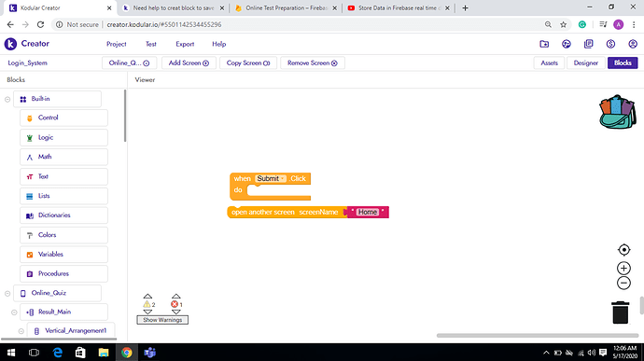Open Chrome profile avatar

pos(618,24)
